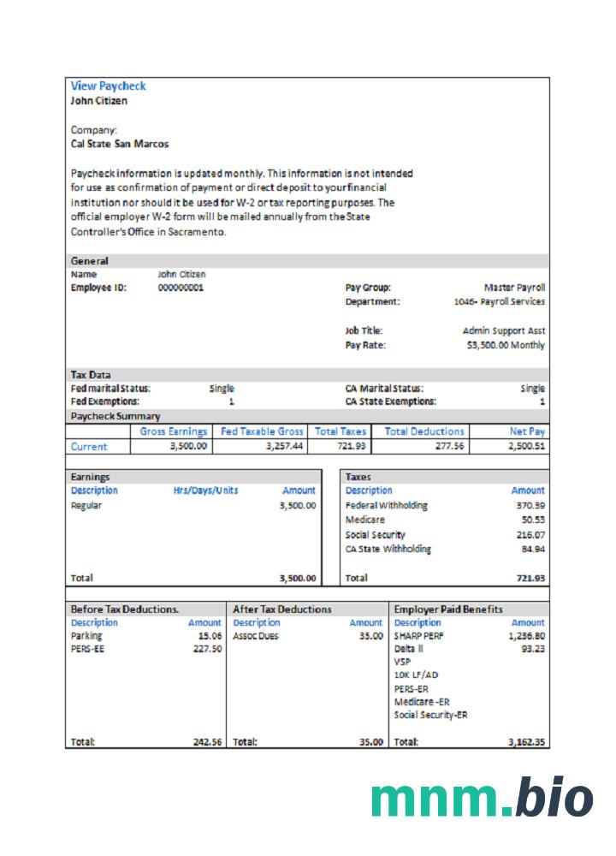616x856 pixels.
Task: Click the Net Pay value 2,500.51
Action: click(526, 446)
